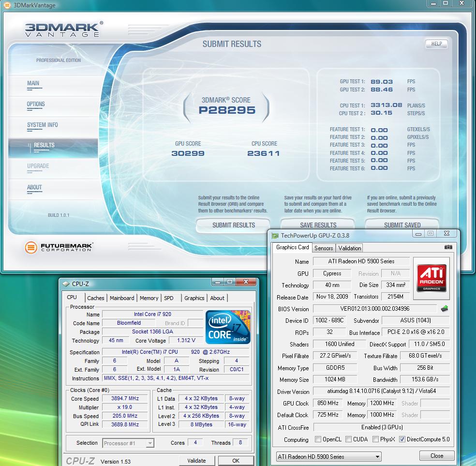Toggle the DirectCompute 5.0 checkbox

point(402,439)
